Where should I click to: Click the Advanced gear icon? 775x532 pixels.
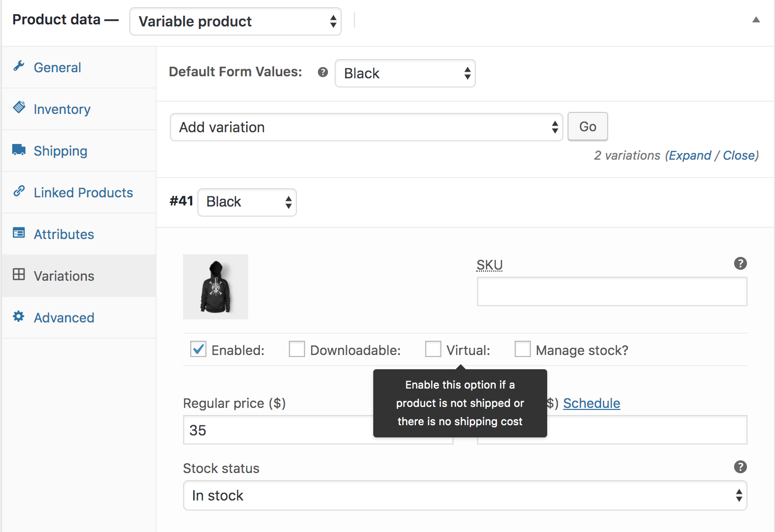click(19, 316)
